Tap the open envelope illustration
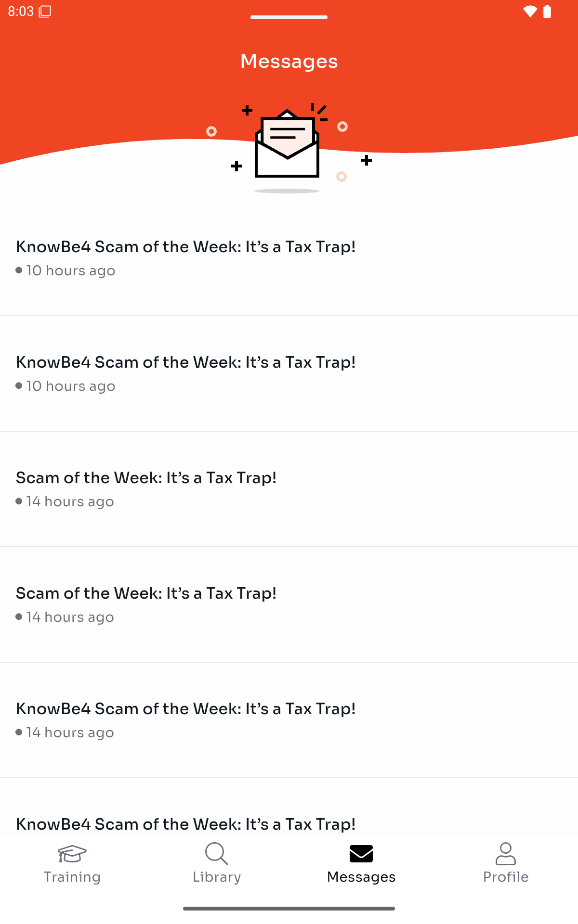The height and width of the screenshot is (924, 578). click(287, 144)
